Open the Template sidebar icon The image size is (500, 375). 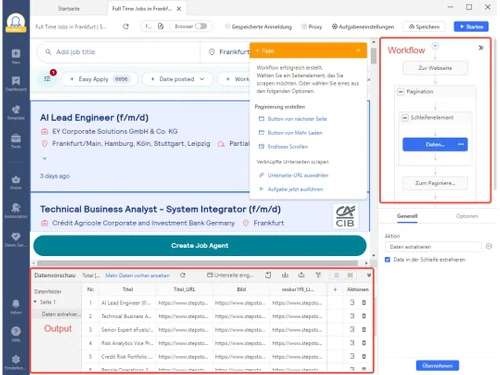16,110
